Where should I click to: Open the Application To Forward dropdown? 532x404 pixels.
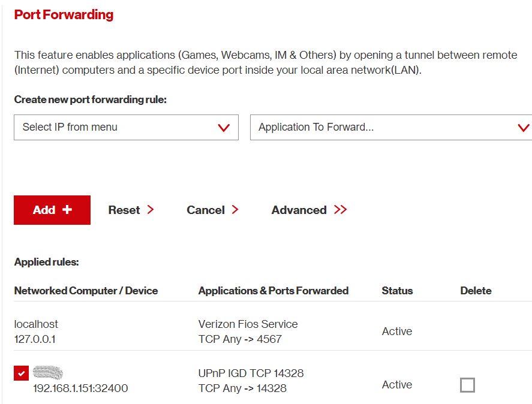pos(391,127)
